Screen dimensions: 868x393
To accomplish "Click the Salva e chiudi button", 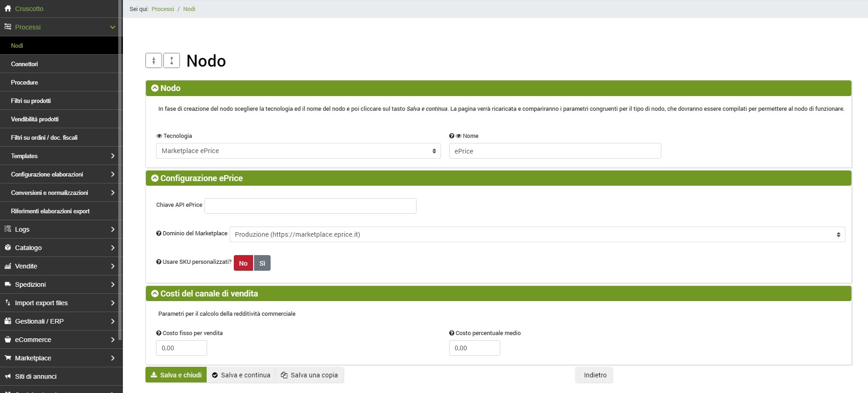I will 176,375.
